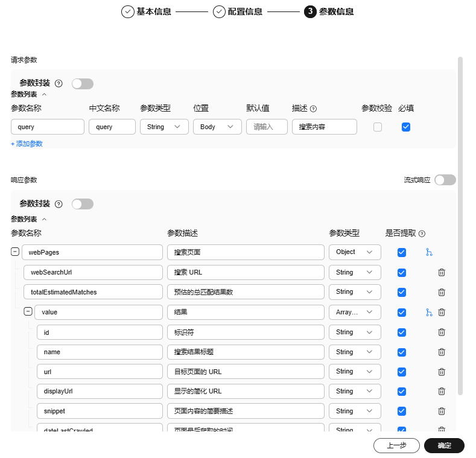The width and height of the screenshot is (476, 458).
Task: Uncheck extraction for totalEstimatedMatches row
Action: [x=402, y=292]
